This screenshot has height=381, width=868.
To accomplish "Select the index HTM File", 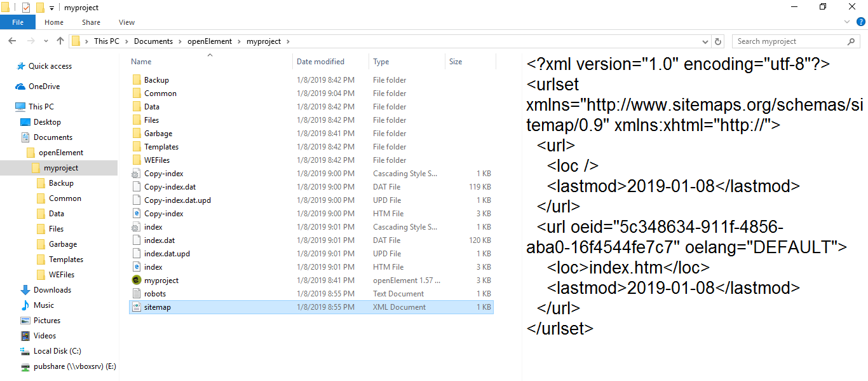I will point(153,267).
